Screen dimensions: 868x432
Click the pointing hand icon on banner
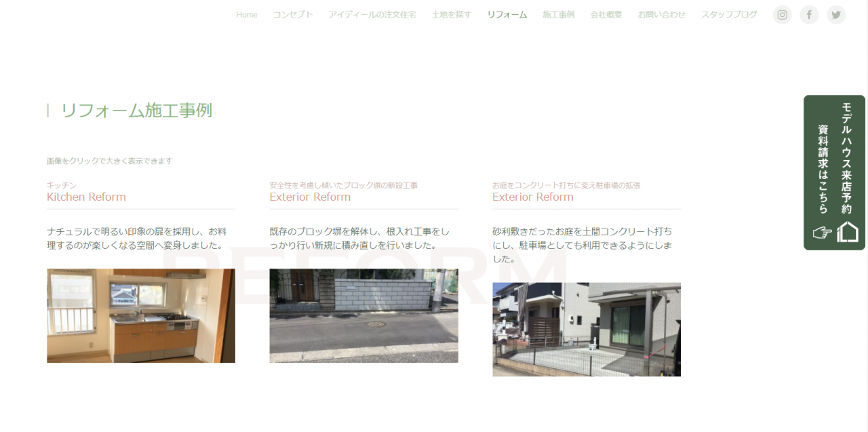pyautogui.click(x=822, y=233)
